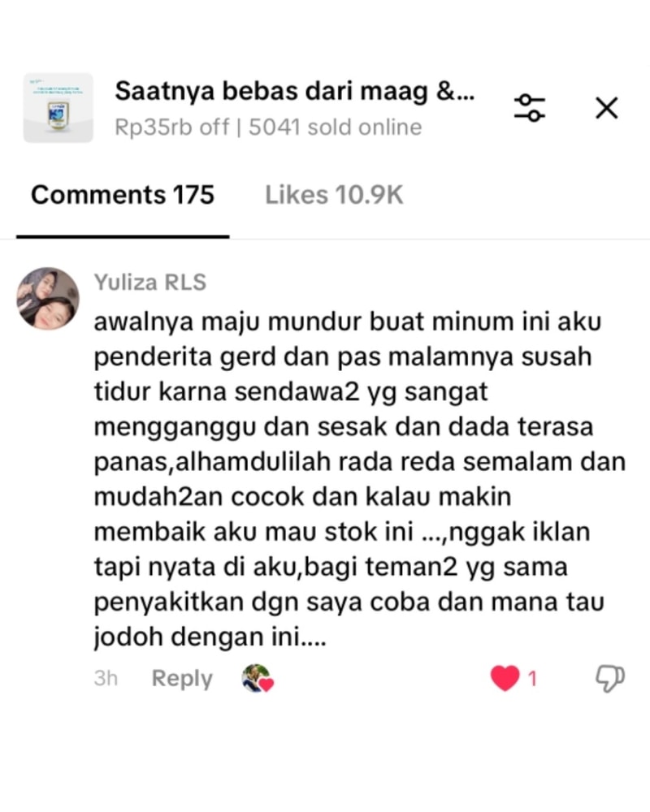650x812 pixels.
Task: Switch to the Likes 10.9K tab
Action: [334, 195]
